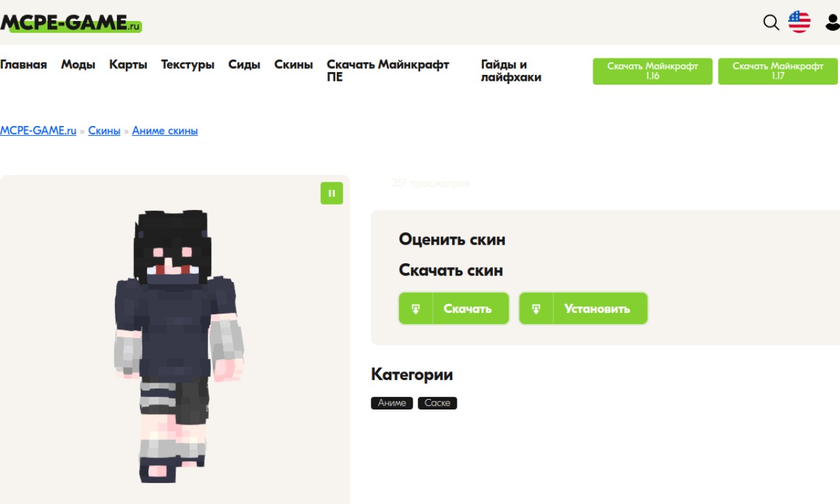Click the 3D Sasuke skin preview

coord(179,346)
